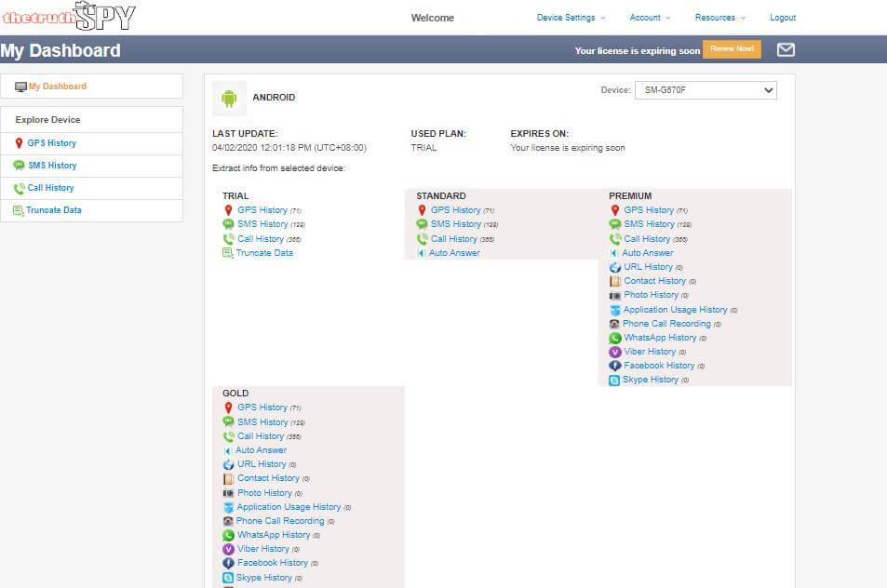
Task: Open the GOLD Viber History link
Action: click(263, 548)
